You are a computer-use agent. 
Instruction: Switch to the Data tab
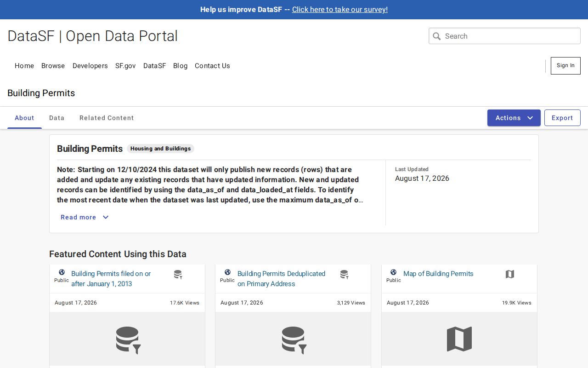[x=57, y=118]
